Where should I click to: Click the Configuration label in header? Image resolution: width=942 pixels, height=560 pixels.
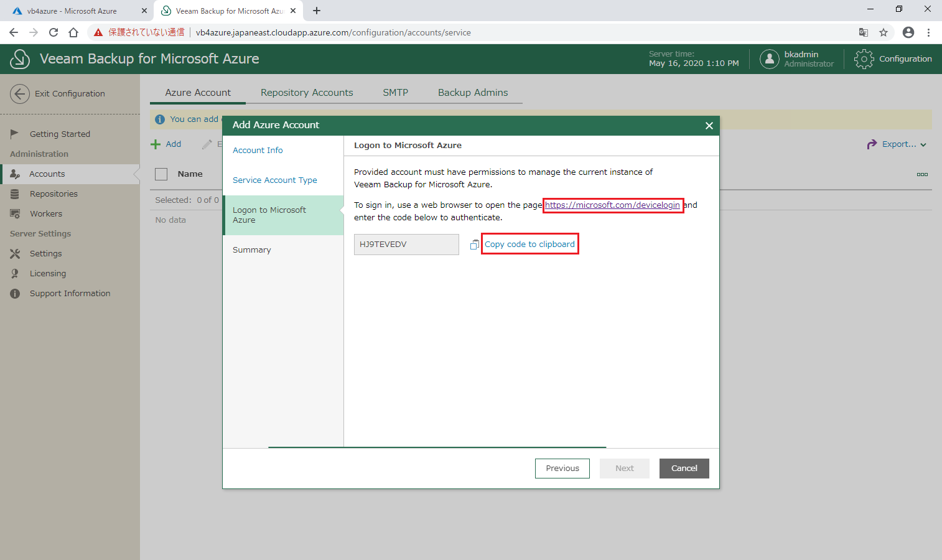click(905, 59)
